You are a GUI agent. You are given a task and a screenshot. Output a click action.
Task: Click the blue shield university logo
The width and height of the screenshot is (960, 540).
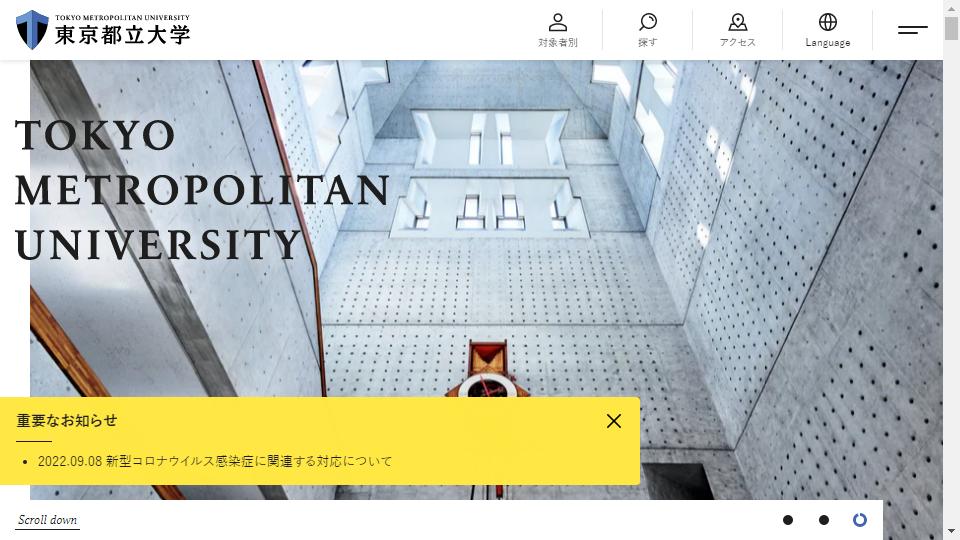point(32,29)
